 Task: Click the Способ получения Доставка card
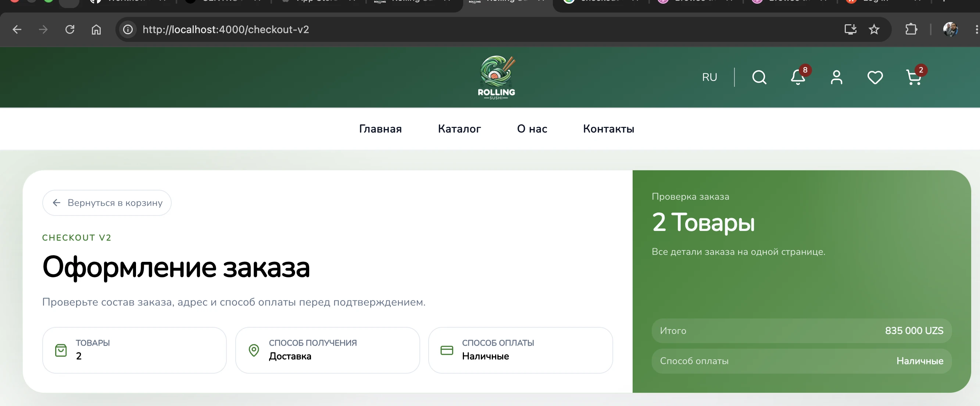pos(328,350)
